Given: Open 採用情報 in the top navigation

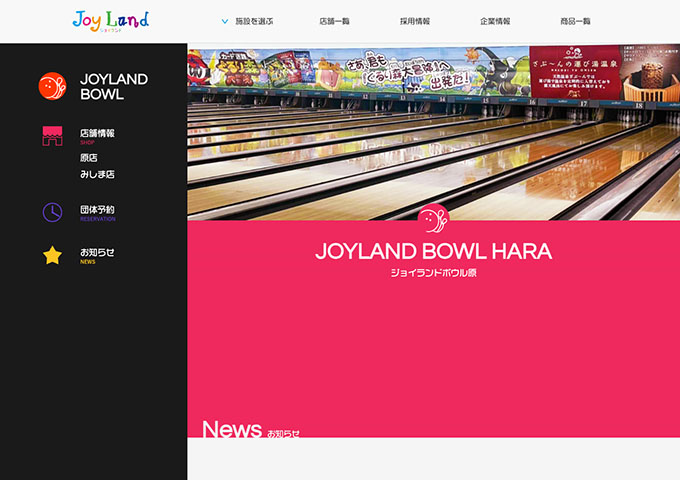Looking at the screenshot, I should click(415, 21).
